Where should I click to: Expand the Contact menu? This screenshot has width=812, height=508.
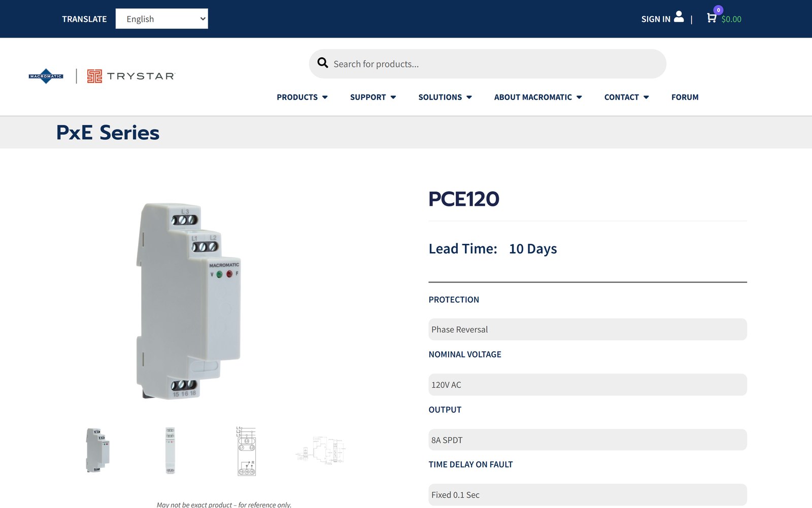coord(627,97)
